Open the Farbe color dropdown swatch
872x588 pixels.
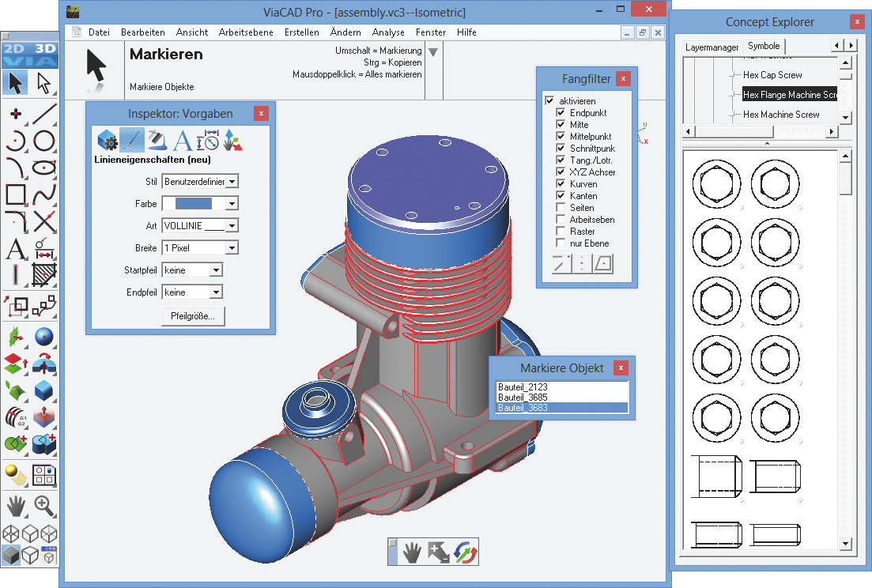[x=231, y=204]
